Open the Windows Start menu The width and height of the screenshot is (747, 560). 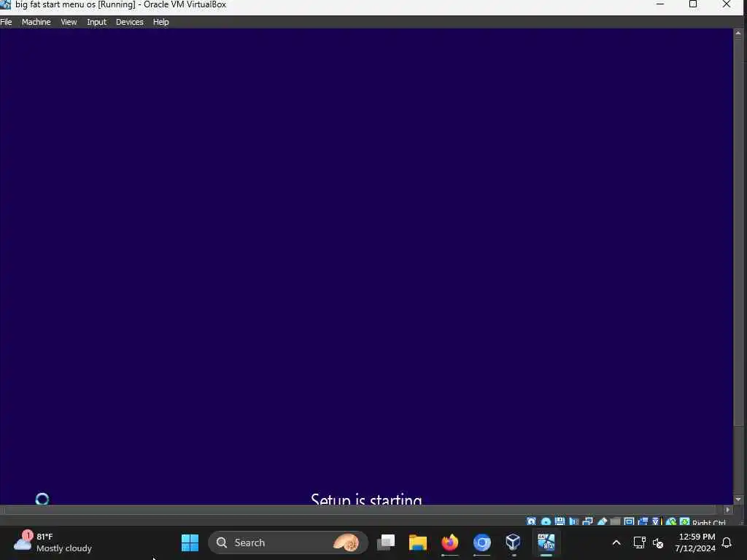[190, 542]
